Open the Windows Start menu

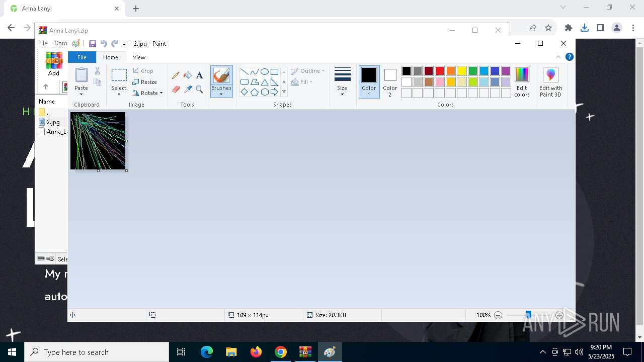pyautogui.click(x=12, y=352)
